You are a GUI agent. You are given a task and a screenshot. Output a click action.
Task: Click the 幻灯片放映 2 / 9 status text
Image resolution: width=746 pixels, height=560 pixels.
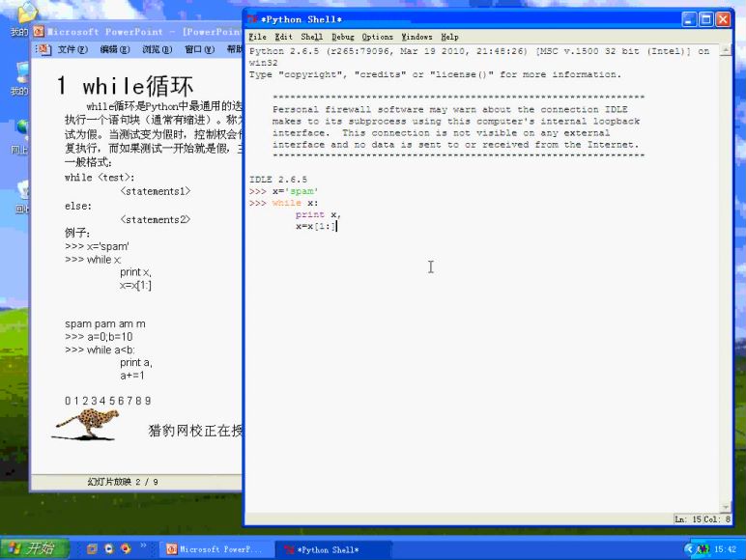(123, 482)
